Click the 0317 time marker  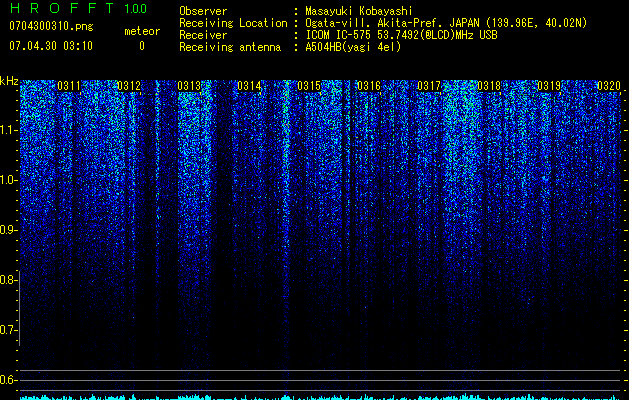(429, 86)
